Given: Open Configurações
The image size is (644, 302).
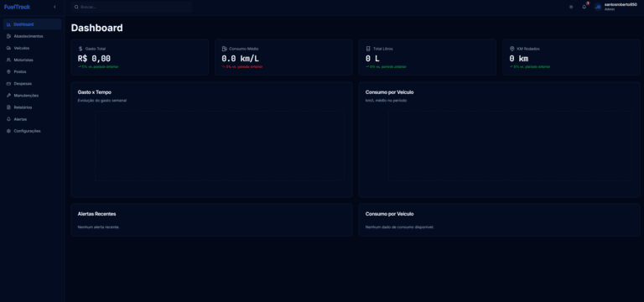Looking at the screenshot, I should point(32,131).
